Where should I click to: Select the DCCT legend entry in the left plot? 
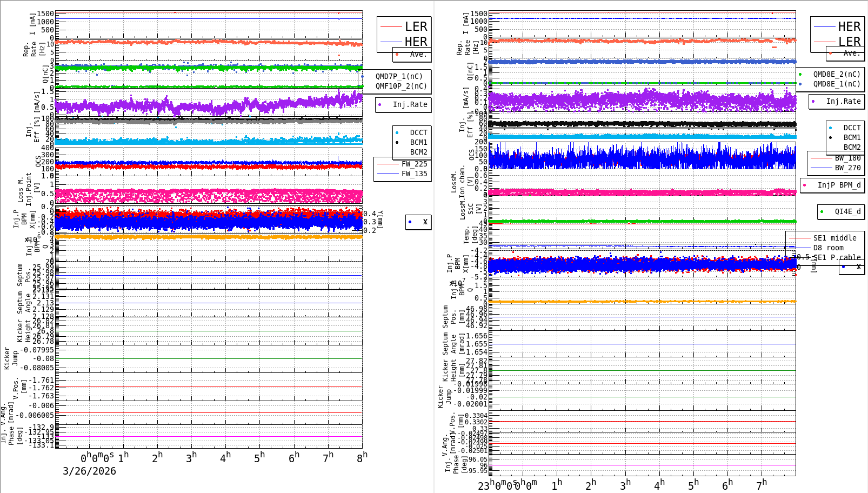click(418, 132)
